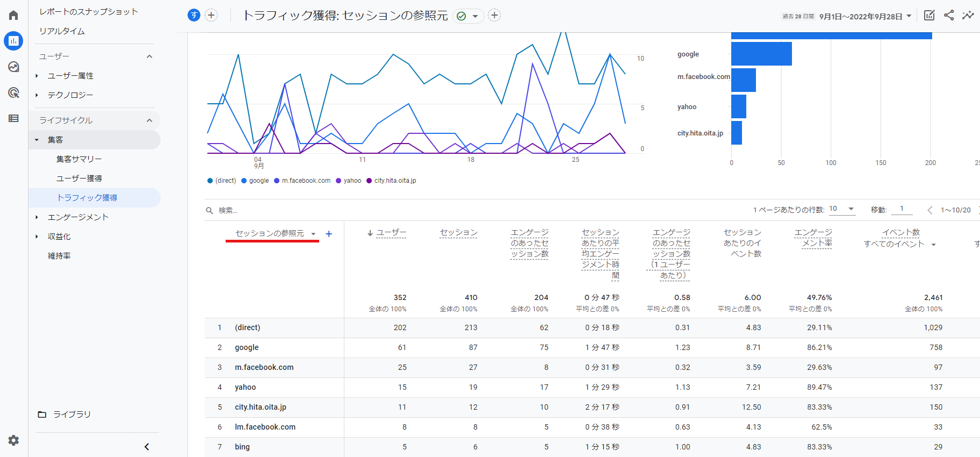Toggle the google legend series

click(258, 181)
